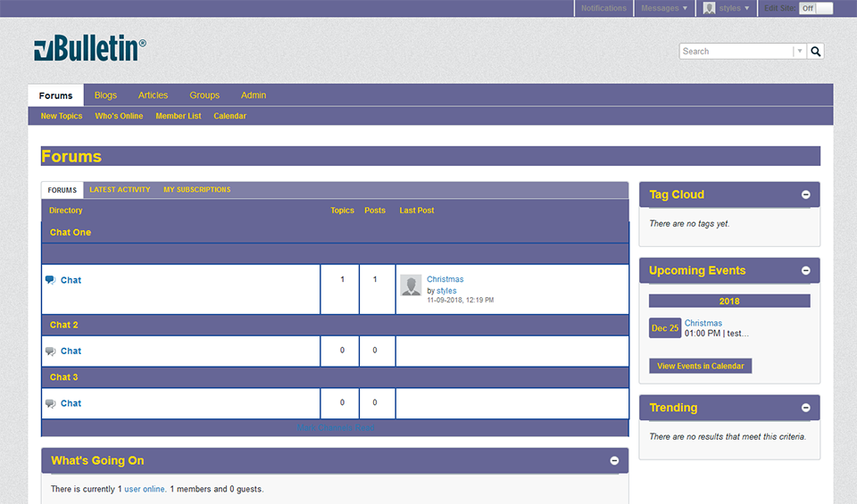The height and width of the screenshot is (504, 857).
Task: Toggle the Edit Site switch
Action: click(x=815, y=8)
